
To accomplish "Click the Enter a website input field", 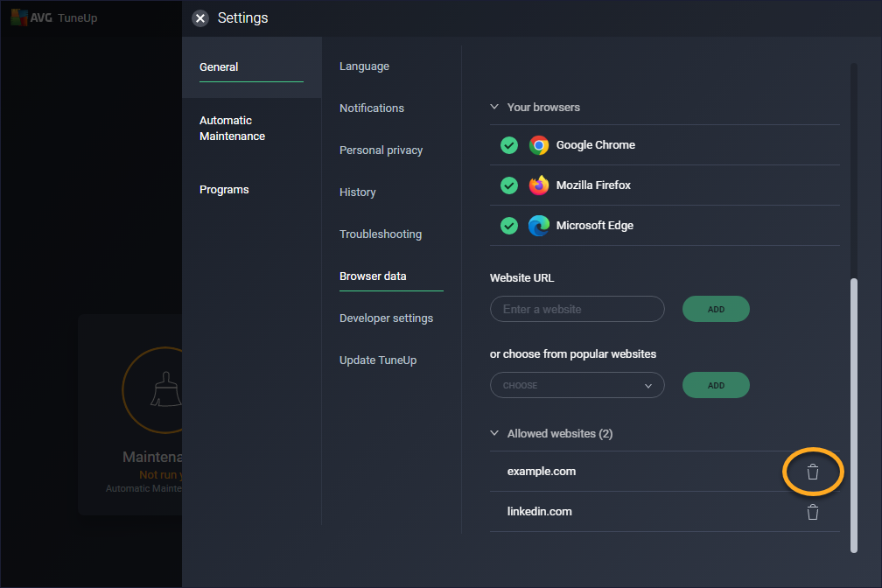I will coord(577,309).
